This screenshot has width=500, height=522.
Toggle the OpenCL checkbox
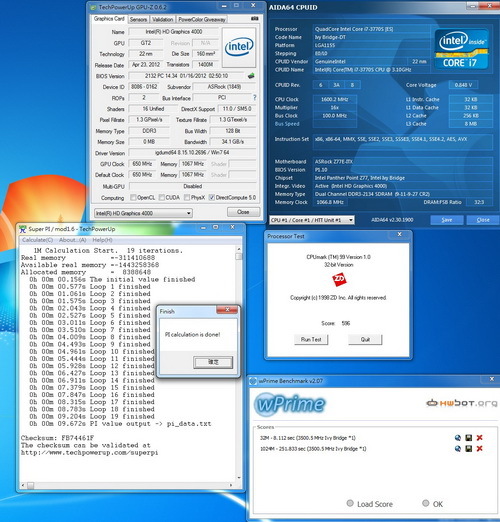133,197
